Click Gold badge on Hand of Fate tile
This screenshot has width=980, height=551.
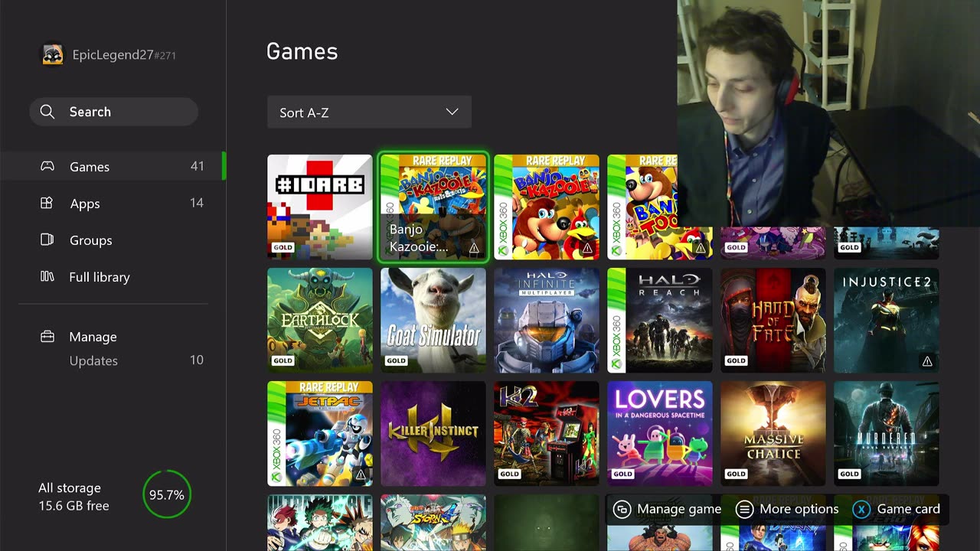pos(736,360)
